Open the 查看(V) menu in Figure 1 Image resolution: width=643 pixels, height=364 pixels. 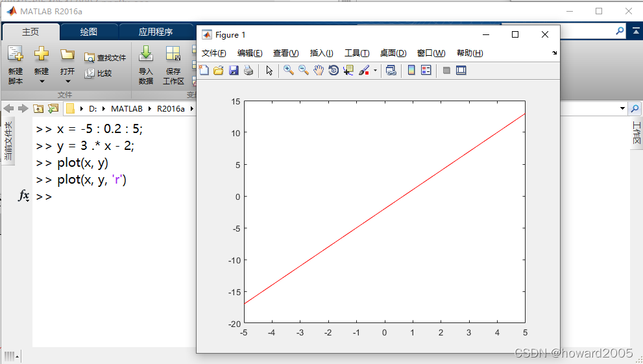click(286, 53)
